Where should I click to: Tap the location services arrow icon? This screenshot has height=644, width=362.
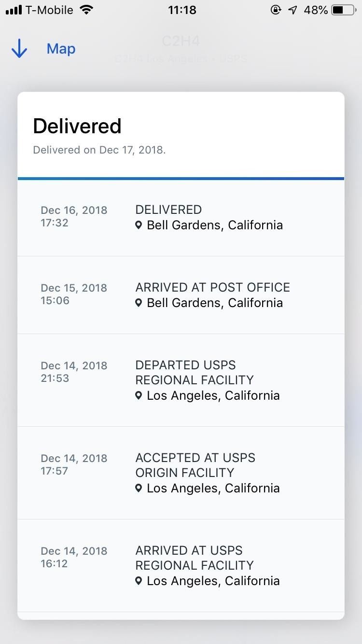pyautogui.click(x=292, y=10)
